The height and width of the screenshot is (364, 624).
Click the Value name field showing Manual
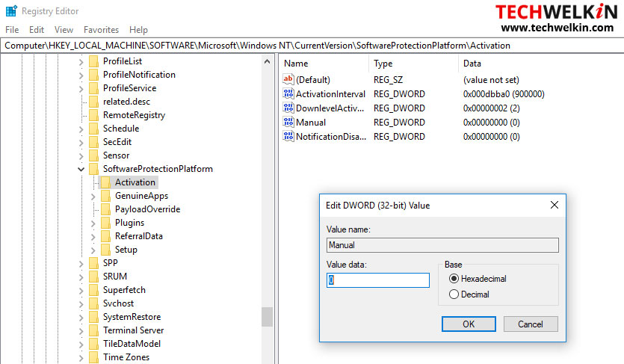point(442,245)
